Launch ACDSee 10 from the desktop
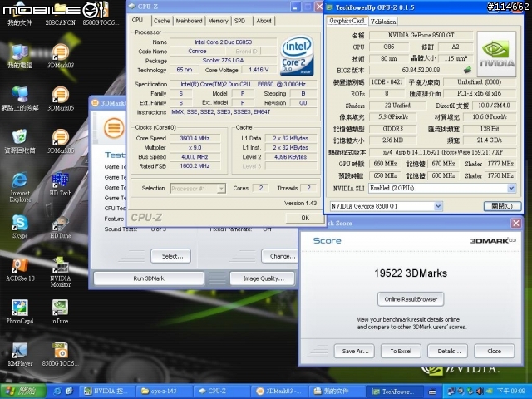Image resolution: width=532 pixels, height=399 pixels. [x=20, y=270]
